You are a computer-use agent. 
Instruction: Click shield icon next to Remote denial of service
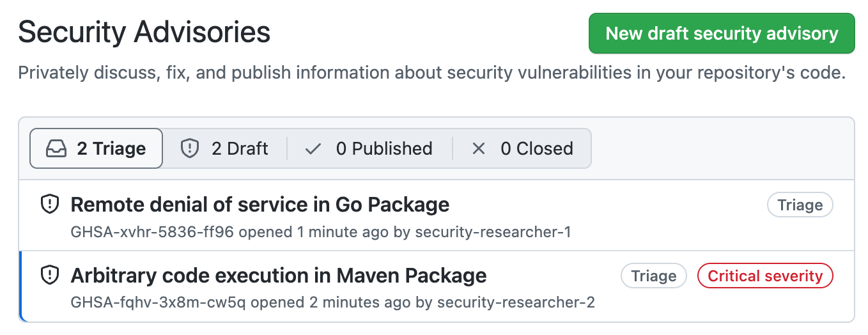(x=50, y=205)
